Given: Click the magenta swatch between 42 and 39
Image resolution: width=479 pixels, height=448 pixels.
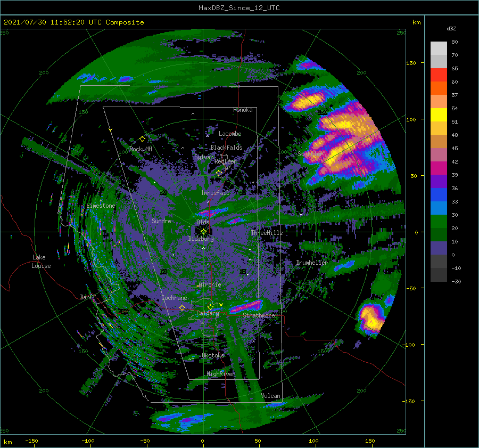Looking at the screenshot, I should coord(439,168).
